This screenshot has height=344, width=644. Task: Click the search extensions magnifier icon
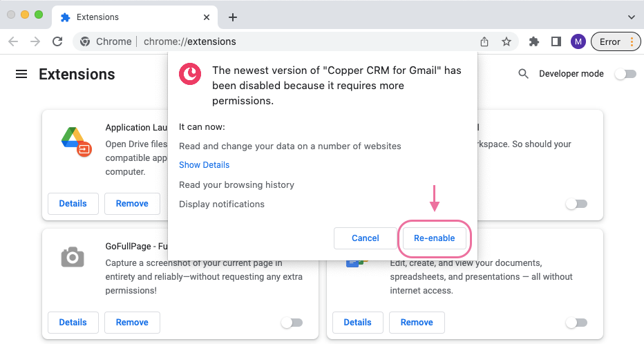pyautogui.click(x=523, y=74)
